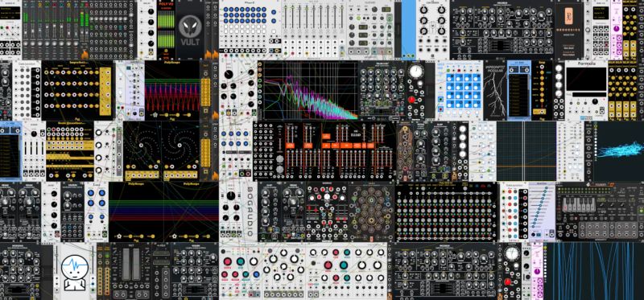Viewport: 644px width, 300px height.
Task: Click the piano keyboard display on the dark module
Action: coord(578,205)
